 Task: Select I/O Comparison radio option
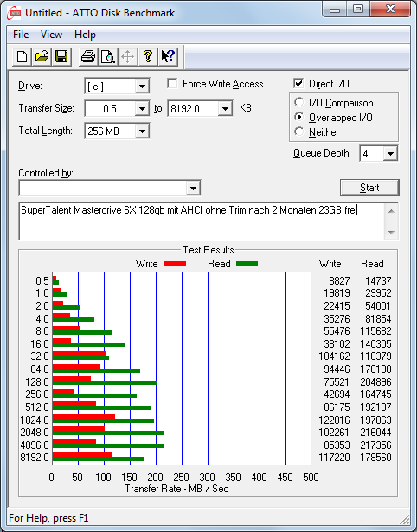[299, 102]
